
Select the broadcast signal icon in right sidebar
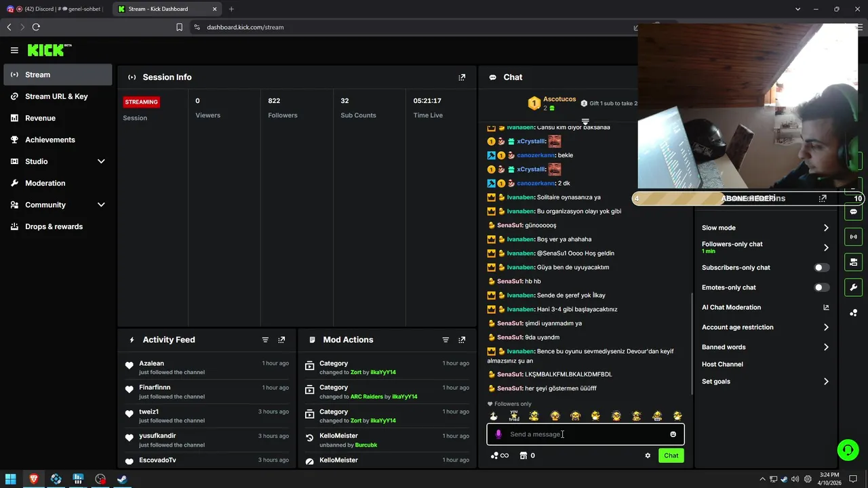[x=853, y=237]
